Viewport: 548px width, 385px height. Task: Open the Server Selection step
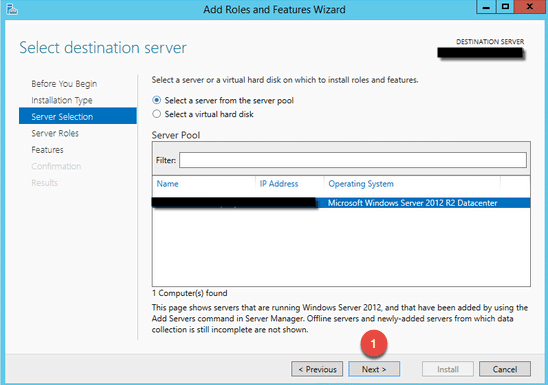pos(78,116)
